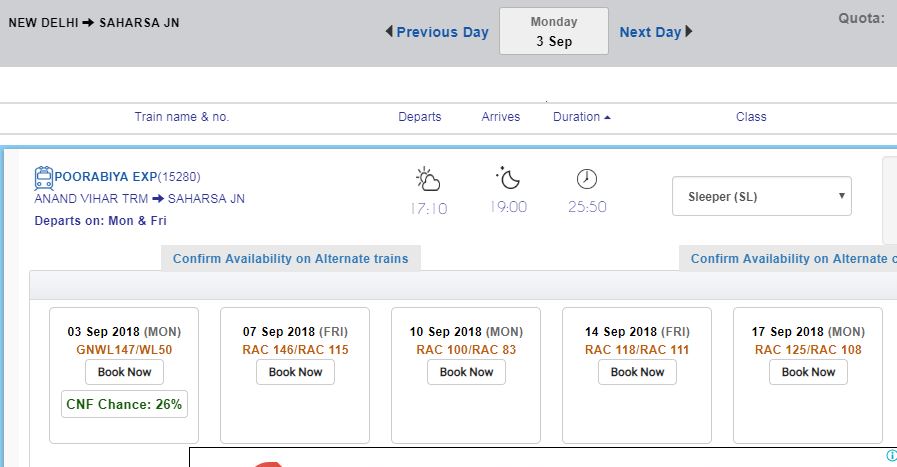Sort by Train name & no. header
Viewport: 897px width, 467px height.
coord(182,117)
